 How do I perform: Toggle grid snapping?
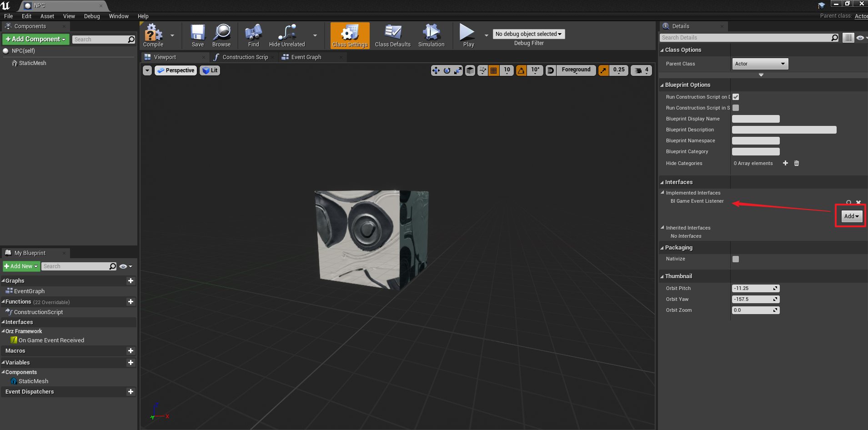coord(493,70)
